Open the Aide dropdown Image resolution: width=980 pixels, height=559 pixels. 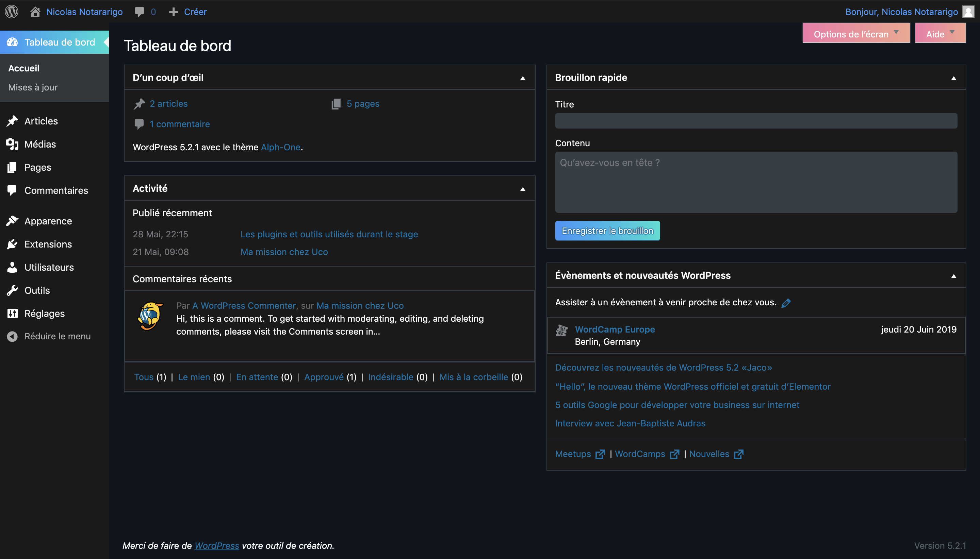click(940, 34)
